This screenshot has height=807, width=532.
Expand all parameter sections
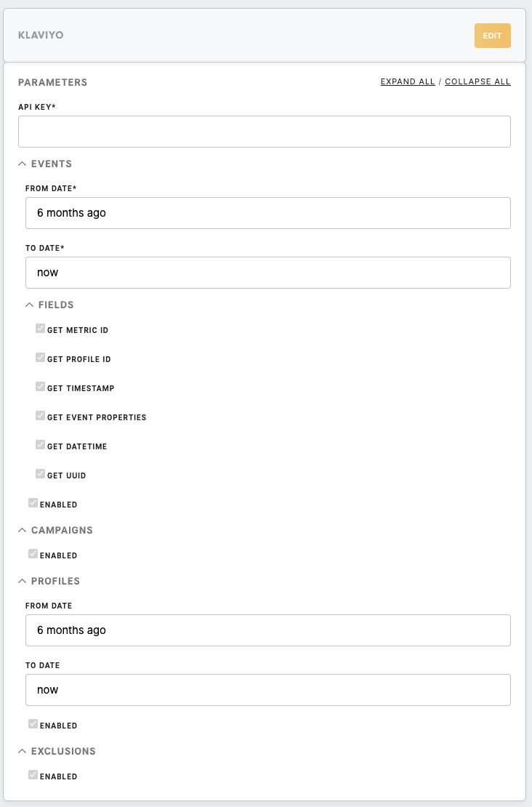pyautogui.click(x=408, y=82)
